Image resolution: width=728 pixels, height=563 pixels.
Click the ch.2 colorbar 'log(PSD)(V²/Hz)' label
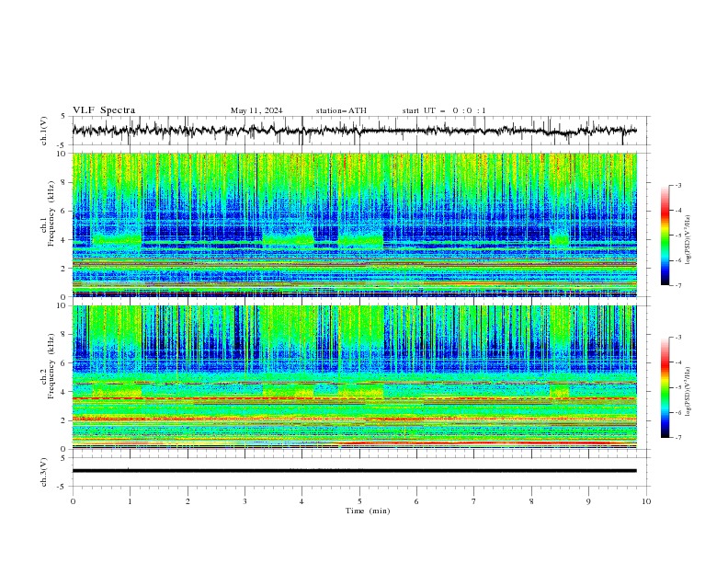[688, 391]
